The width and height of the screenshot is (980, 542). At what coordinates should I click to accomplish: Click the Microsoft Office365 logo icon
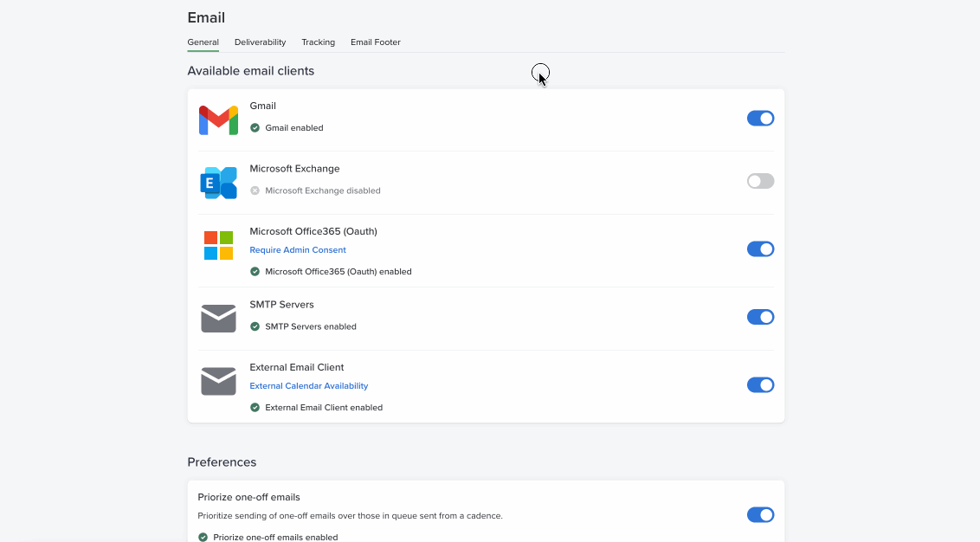(218, 245)
